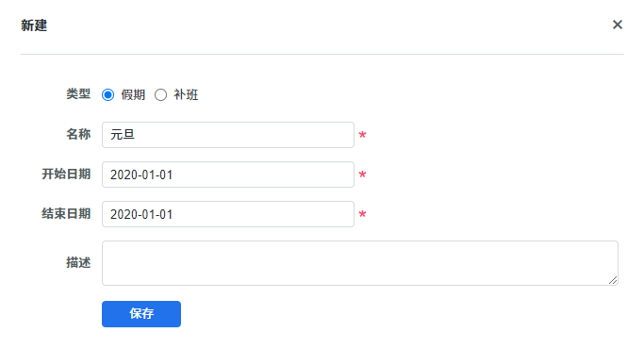Image resolution: width=644 pixels, height=349 pixels.
Task: Select the 假期 radio button
Action: [108, 95]
